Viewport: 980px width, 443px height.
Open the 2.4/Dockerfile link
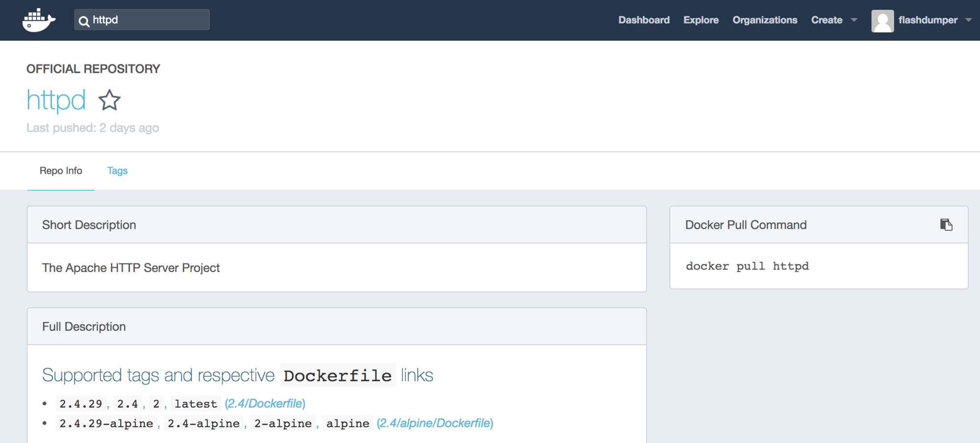[265, 403]
